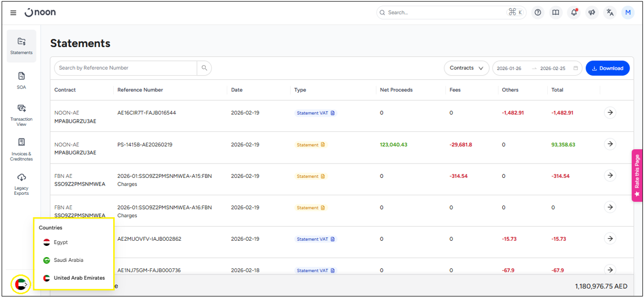Open the language translation icon
644x298 pixels.
(x=610, y=13)
